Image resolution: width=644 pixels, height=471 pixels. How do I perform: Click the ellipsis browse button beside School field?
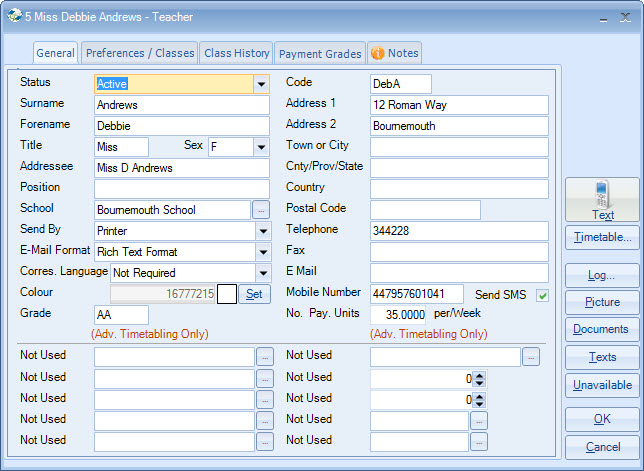tap(261, 210)
